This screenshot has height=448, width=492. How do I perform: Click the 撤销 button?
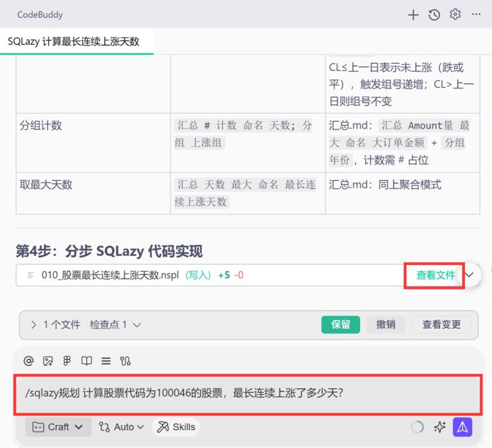point(386,324)
